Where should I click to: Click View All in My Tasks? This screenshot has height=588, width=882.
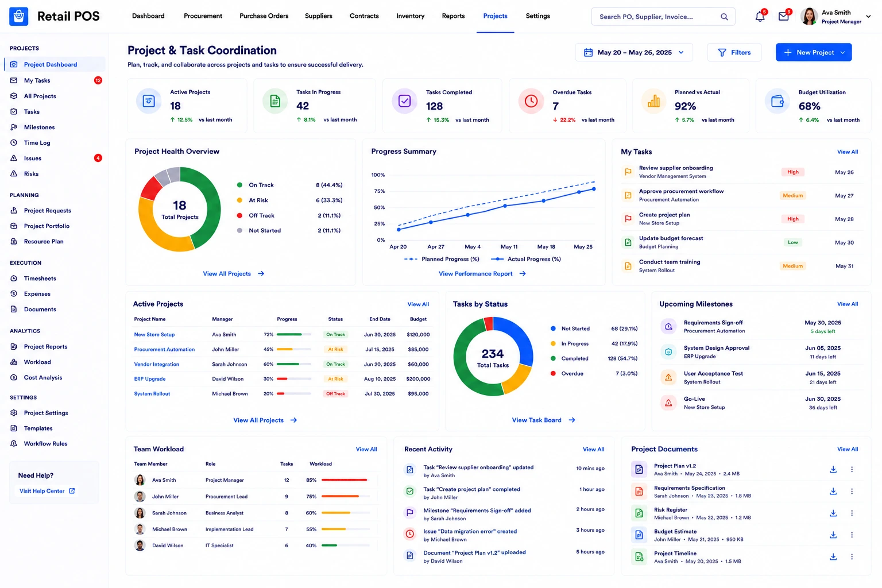tap(848, 152)
